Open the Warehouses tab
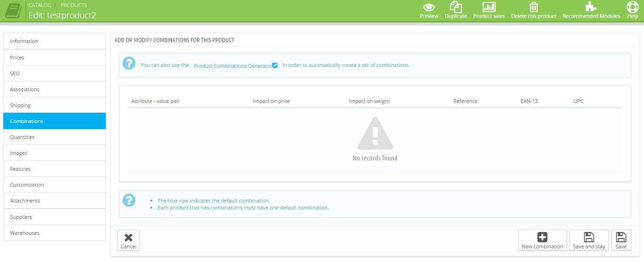This screenshot has width=644, height=261. pos(54,233)
